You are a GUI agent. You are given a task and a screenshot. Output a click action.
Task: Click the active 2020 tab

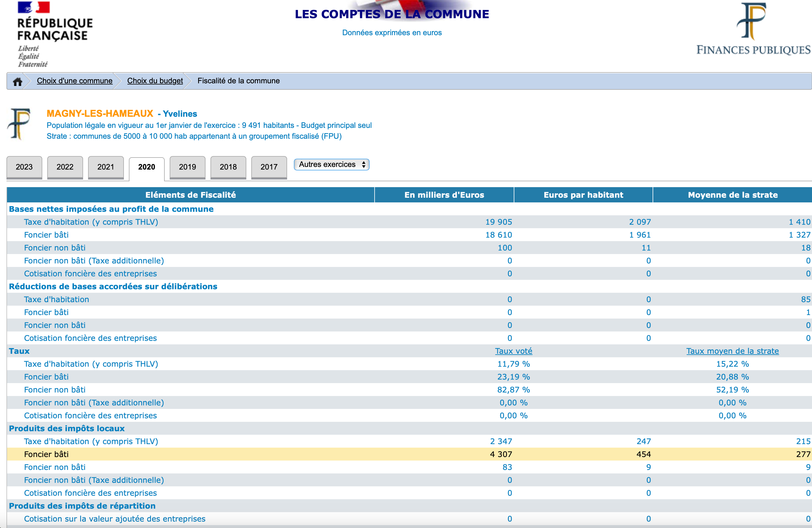(x=147, y=167)
